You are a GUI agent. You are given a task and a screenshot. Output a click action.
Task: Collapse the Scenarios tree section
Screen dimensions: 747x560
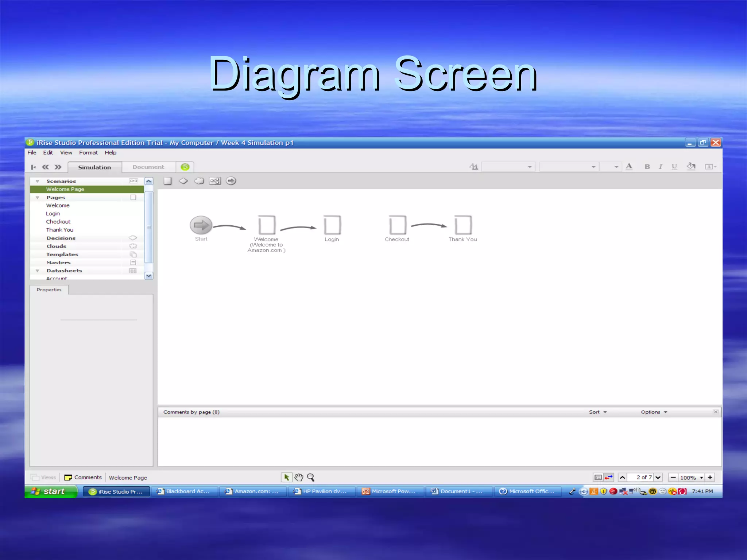coord(37,181)
